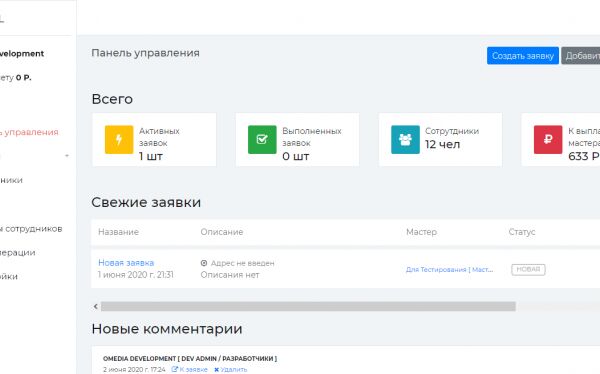Screen dimensions: 600x374
Task: Click the Панель управления page title
Action: coord(145,53)
